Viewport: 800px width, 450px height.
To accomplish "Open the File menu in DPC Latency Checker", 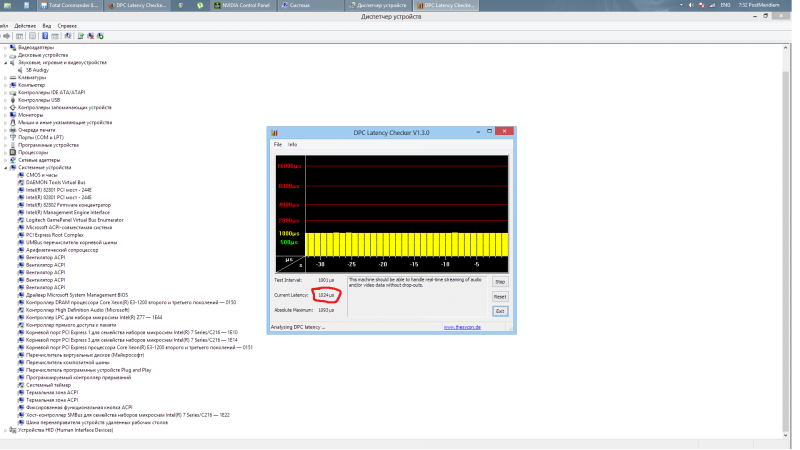I will (x=279, y=144).
